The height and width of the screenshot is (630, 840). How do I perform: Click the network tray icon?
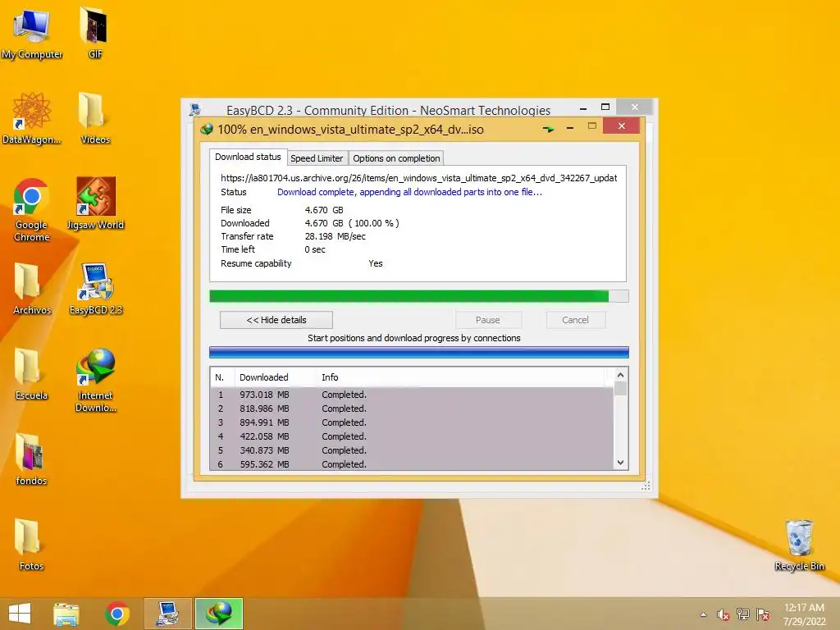[743, 614]
